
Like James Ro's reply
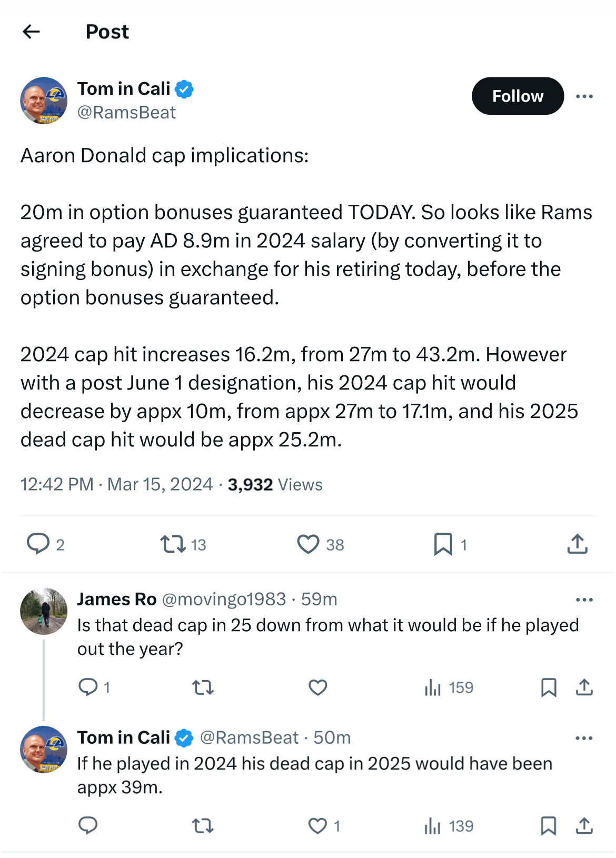pos(317,687)
